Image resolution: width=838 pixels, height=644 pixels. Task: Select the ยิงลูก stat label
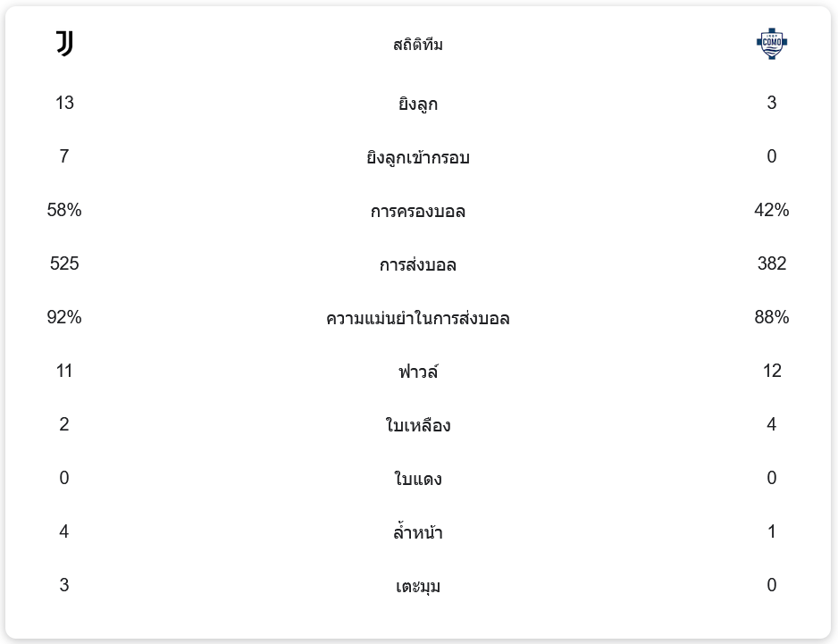tap(418, 105)
